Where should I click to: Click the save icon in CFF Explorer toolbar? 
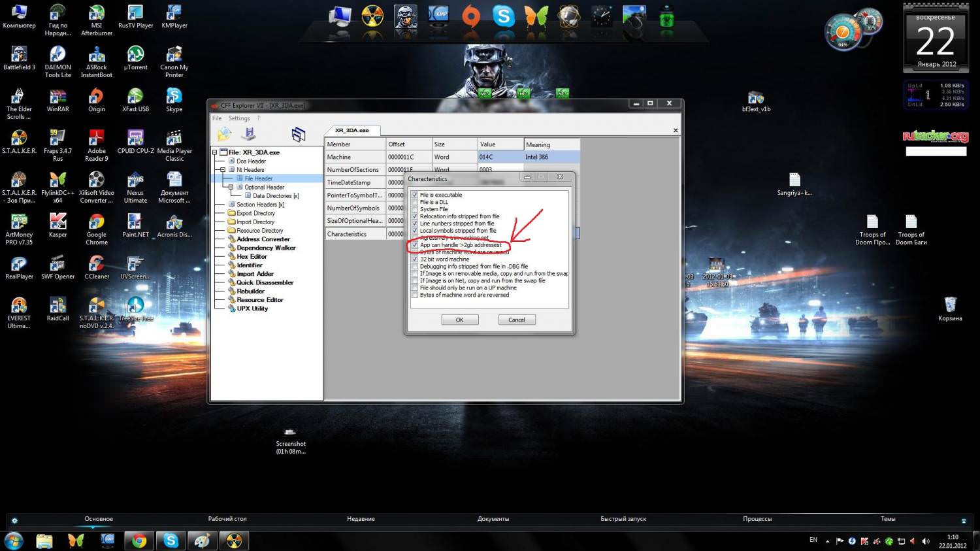(x=249, y=134)
